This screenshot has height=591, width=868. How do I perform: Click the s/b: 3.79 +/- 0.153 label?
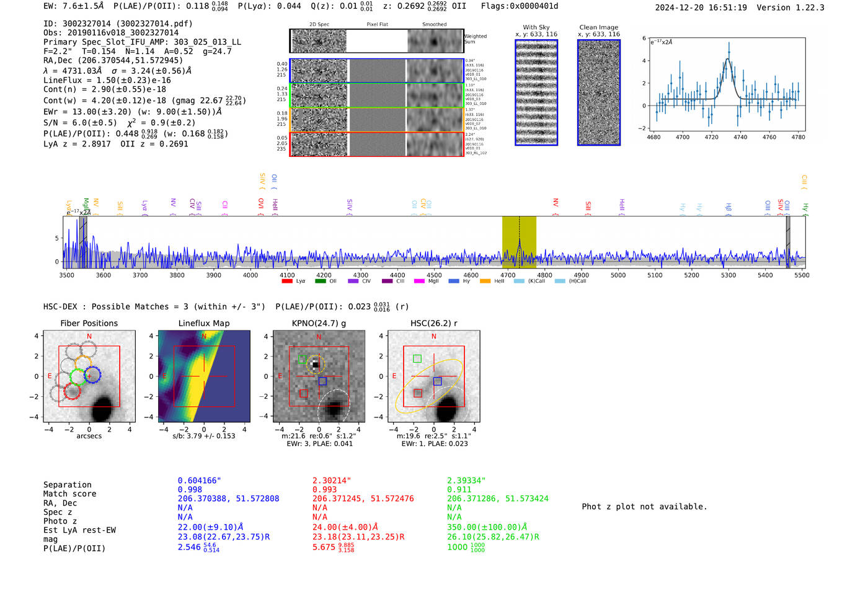pos(204,436)
